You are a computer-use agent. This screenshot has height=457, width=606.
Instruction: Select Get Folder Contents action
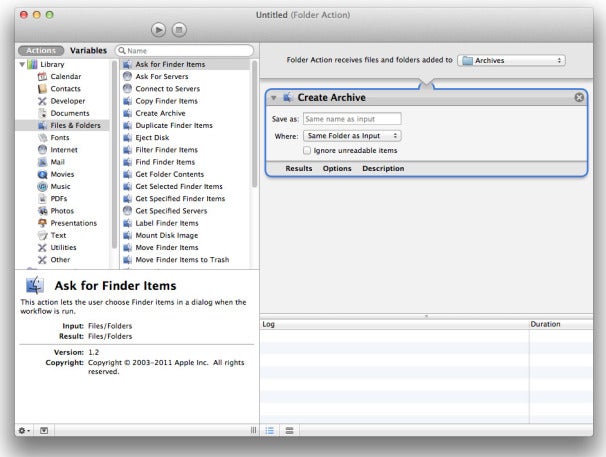185,174
